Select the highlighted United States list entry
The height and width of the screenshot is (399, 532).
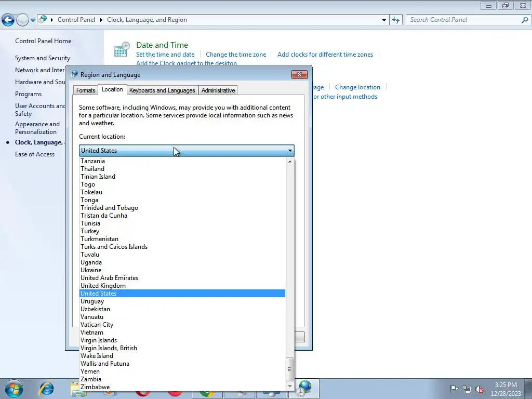point(182,294)
